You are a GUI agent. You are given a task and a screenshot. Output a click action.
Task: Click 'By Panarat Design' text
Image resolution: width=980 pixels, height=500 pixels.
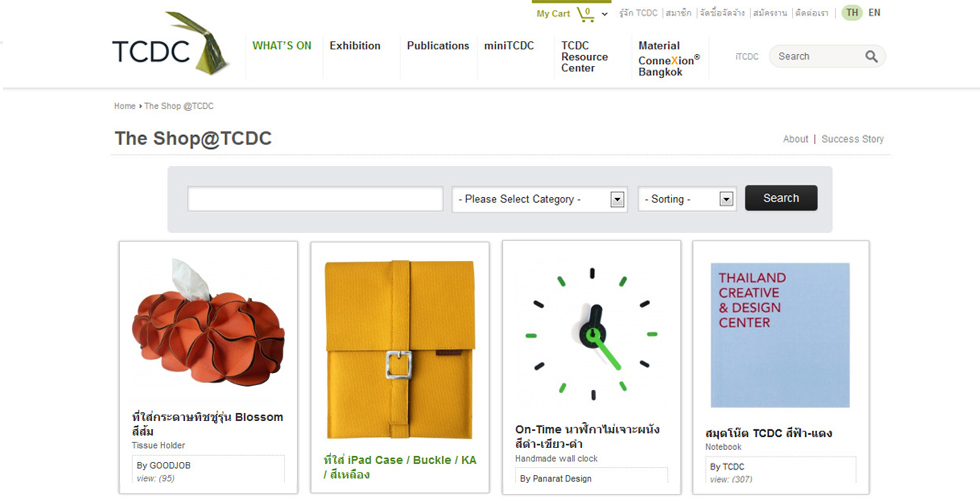(556, 479)
